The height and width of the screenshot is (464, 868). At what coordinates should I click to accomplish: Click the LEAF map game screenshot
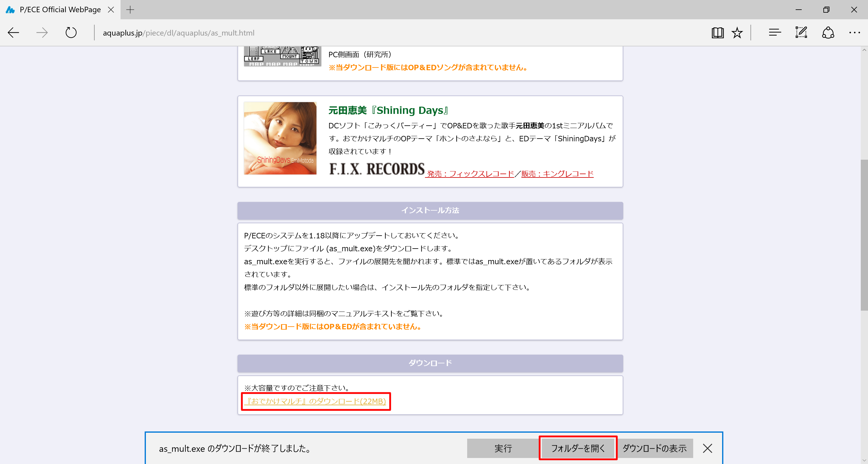[x=282, y=56]
